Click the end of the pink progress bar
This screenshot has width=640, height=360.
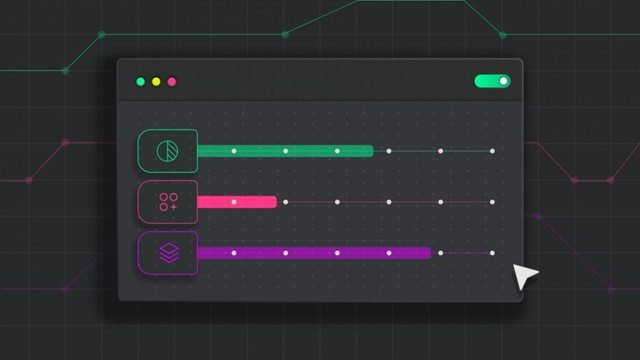[274, 202]
